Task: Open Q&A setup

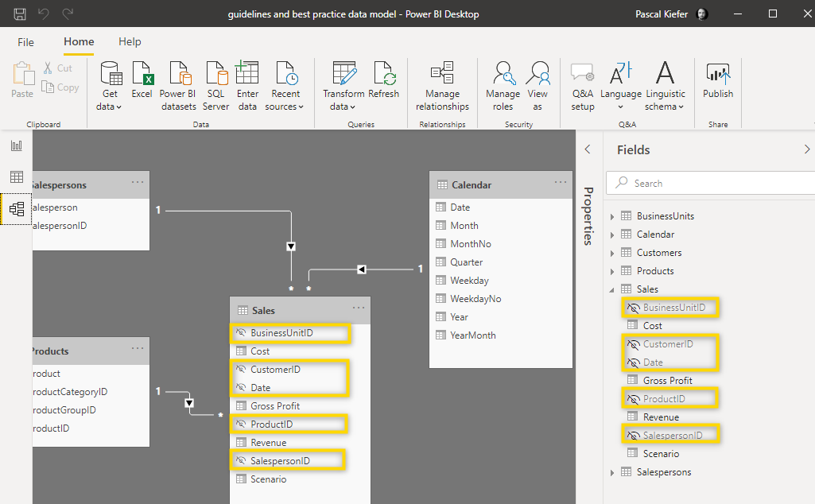Action: pos(583,86)
